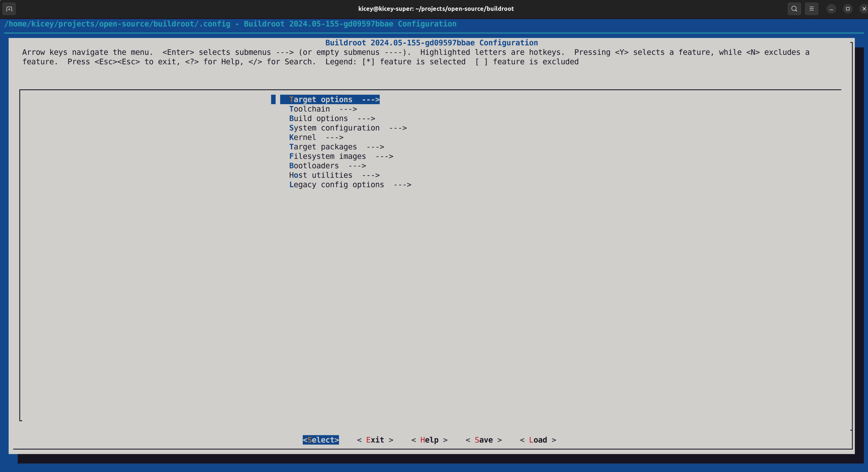Click the search magnifier in the titlebar

tap(794, 9)
